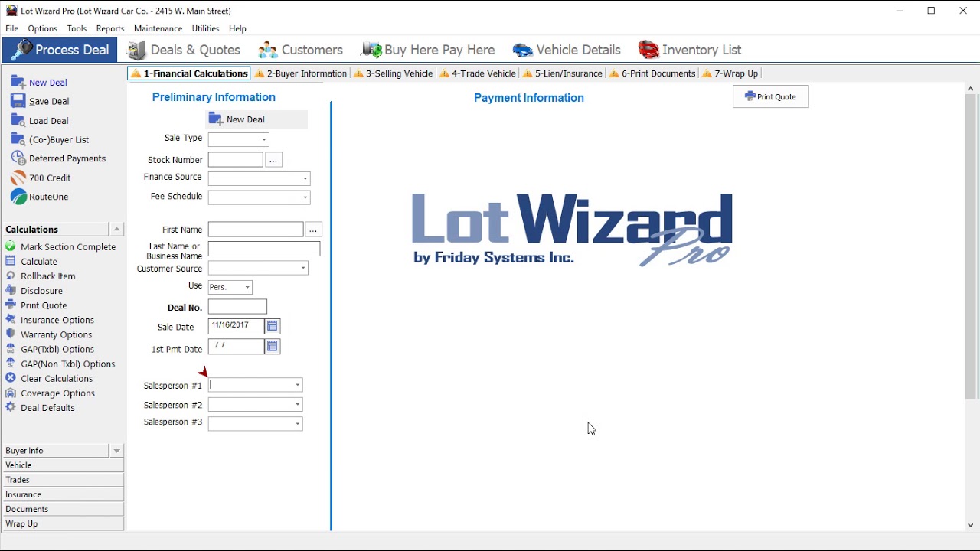Screen dimensions: 980x551
Task: Open the Sale Date calendar picker
Action: pos(273,326)
